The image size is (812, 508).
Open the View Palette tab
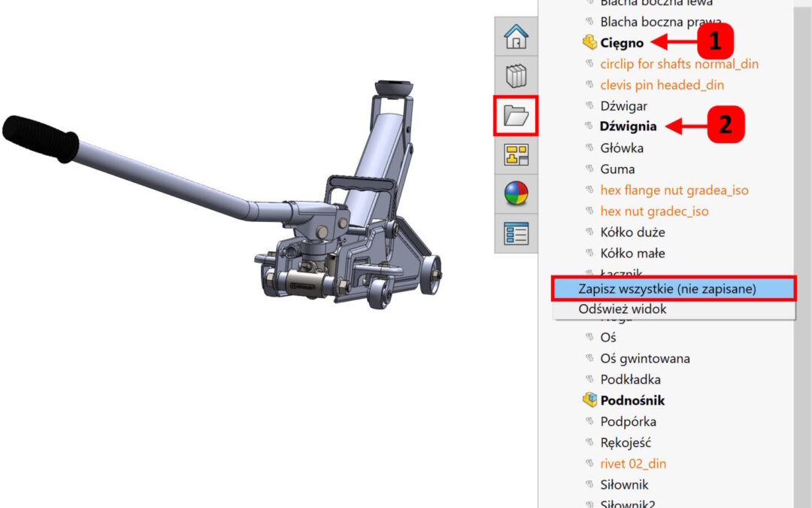point(516,155)
